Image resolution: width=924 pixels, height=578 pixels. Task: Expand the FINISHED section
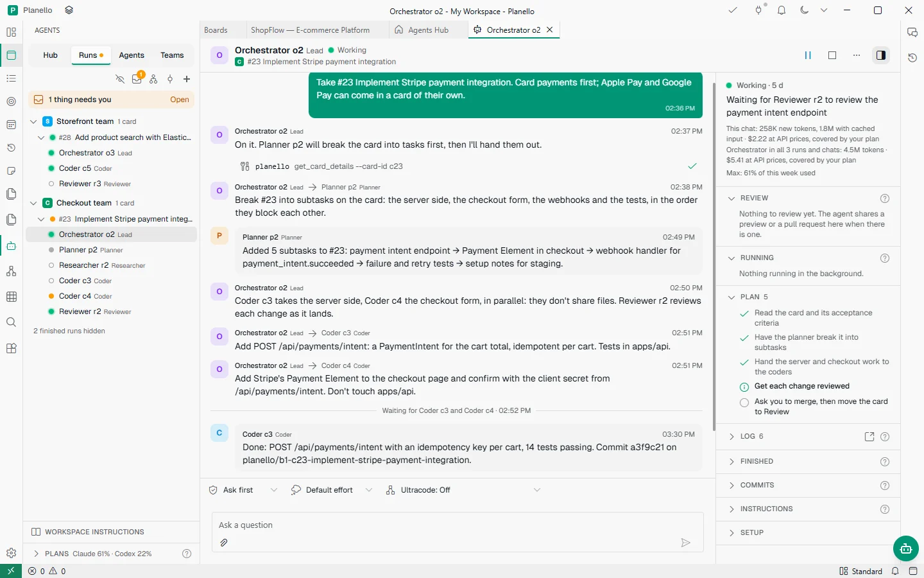tap(732, 462)
